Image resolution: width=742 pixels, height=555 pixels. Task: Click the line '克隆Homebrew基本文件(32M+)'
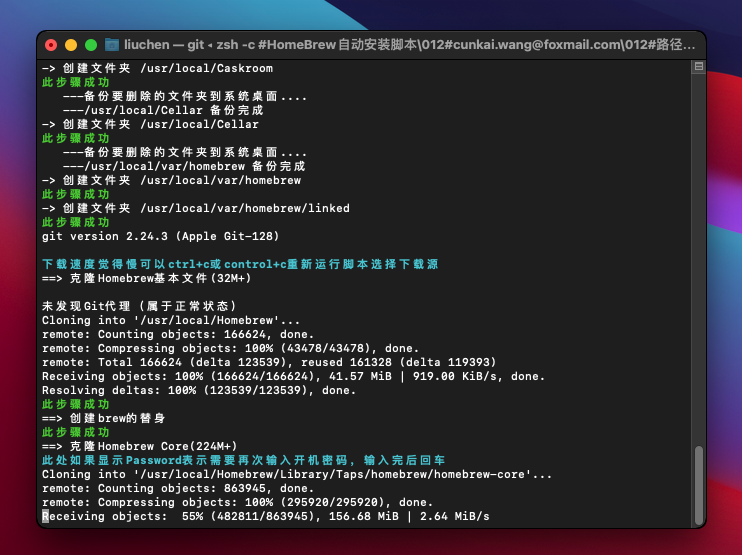coord(146,278)
